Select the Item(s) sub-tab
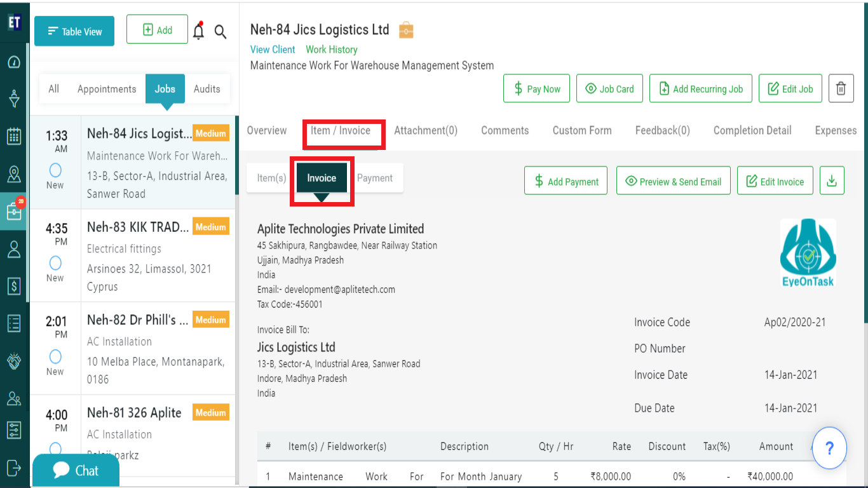 [x=271, y=178]
